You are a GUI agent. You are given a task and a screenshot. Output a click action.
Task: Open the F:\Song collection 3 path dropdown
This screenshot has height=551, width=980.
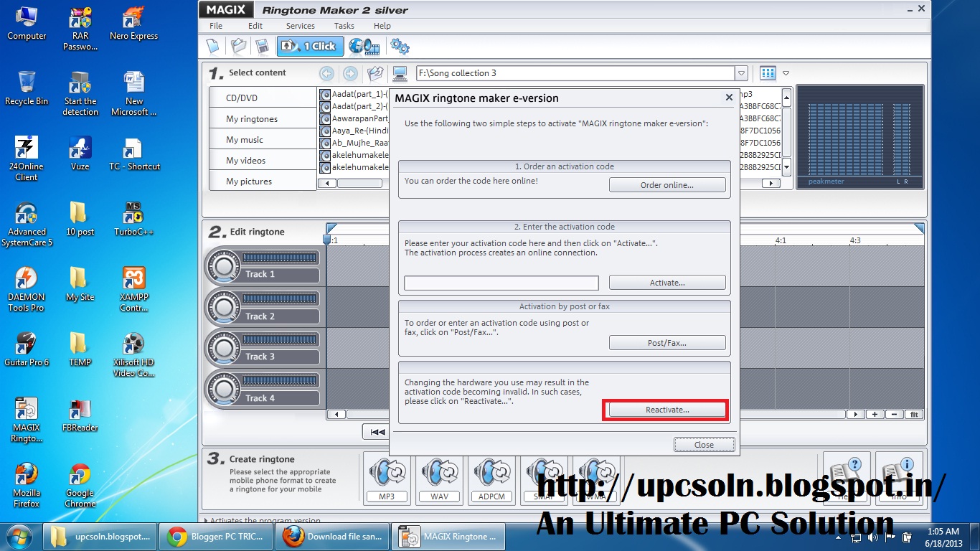[x=741, y=73]
